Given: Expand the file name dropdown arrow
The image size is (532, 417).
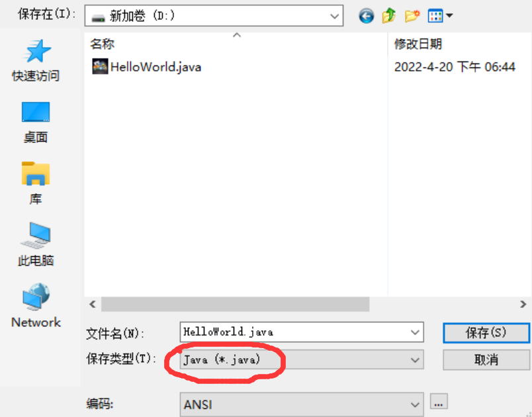Looking at the screenshot, I should pyautogui.click(x=415, y=332).
